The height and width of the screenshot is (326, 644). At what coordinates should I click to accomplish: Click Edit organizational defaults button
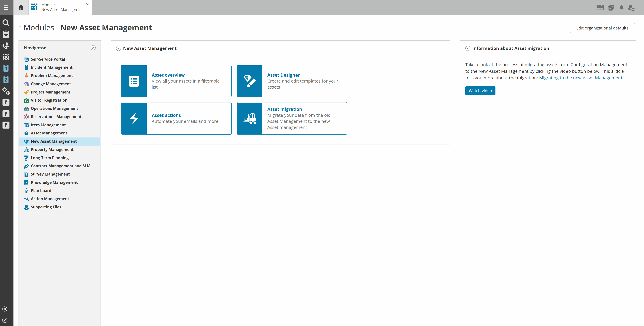(x=602, y=28)
